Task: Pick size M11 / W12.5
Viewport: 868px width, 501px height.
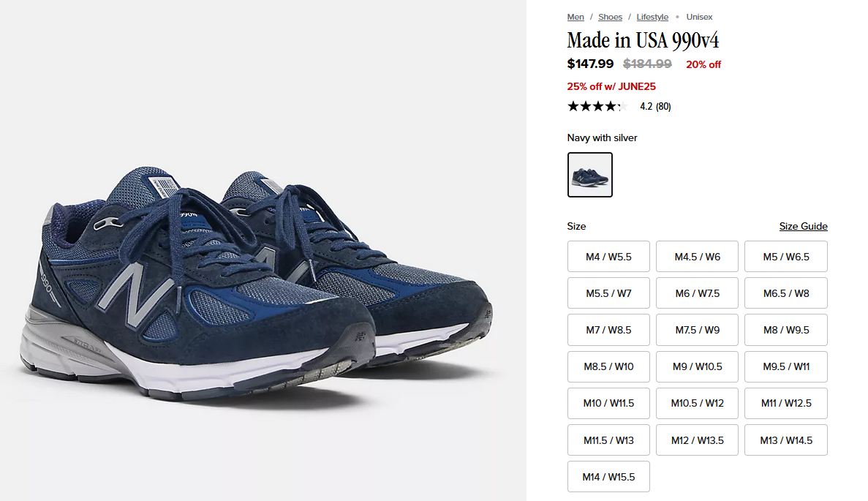Action: [x=785, y=403]
